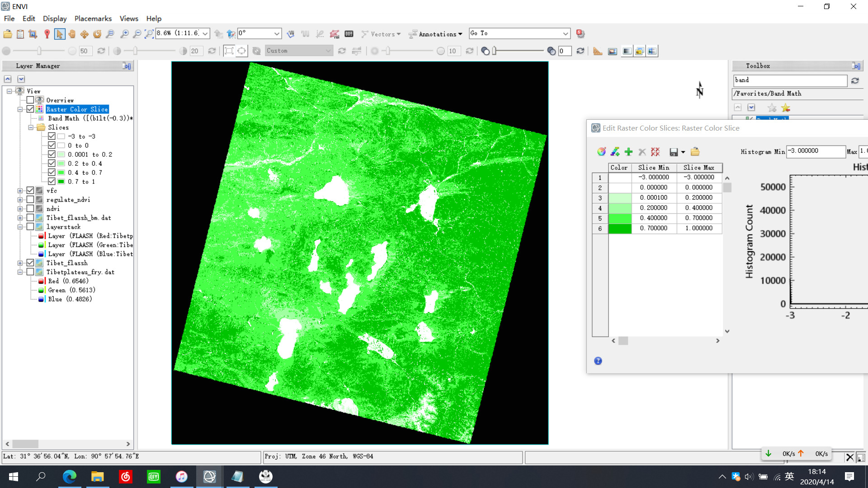This screenshot has width=868, height=488.
Task: Open the Display menu
Action: click(55, 19)
